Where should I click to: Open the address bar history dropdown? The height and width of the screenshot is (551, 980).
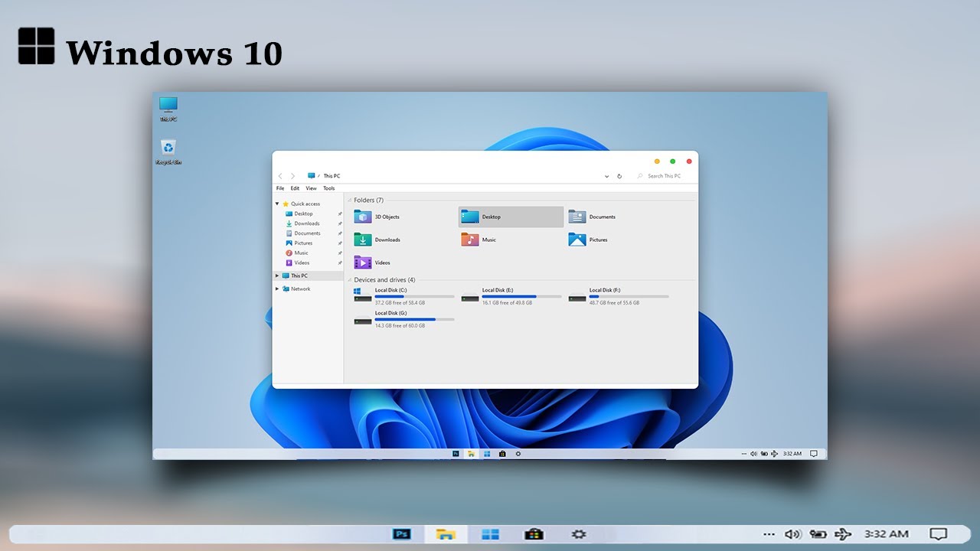pyautogui.click(x=607, y=176)
